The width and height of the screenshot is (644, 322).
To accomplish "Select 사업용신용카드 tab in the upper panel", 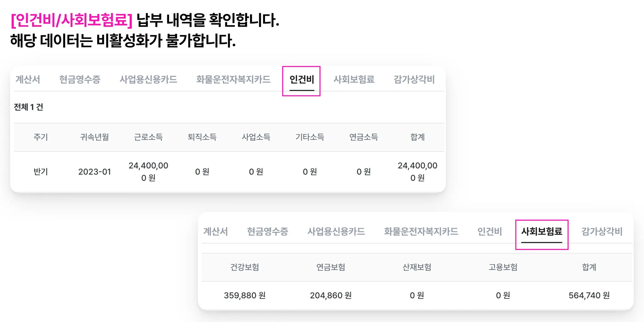I will point(148,79).
